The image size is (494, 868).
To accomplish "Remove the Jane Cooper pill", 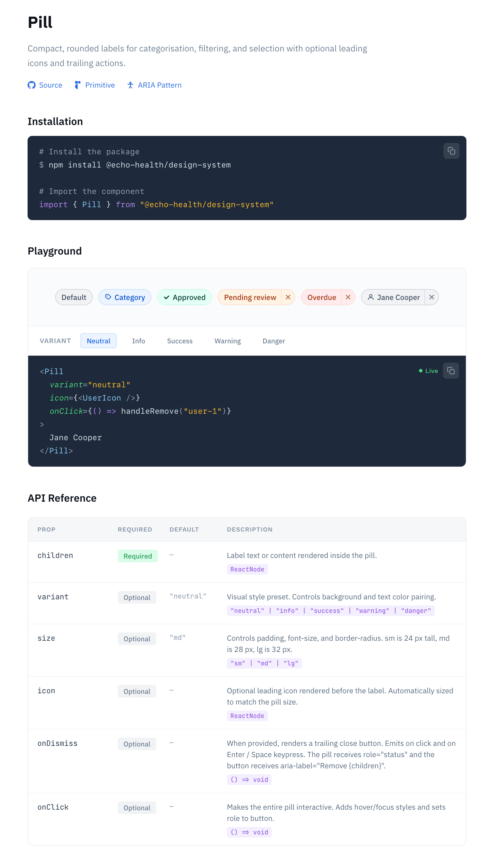I will [432, 297].
